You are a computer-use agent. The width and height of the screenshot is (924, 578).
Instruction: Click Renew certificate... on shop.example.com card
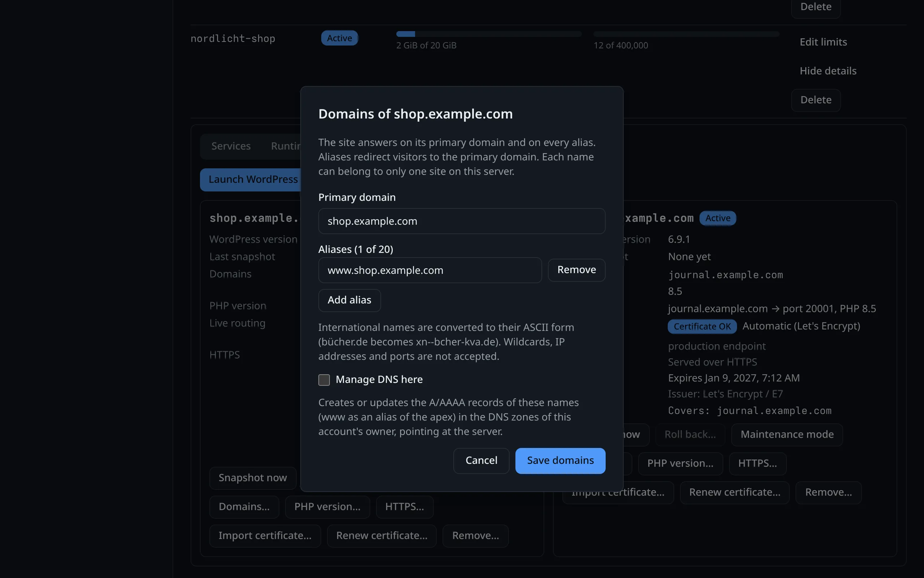click(x=382, y=536)
